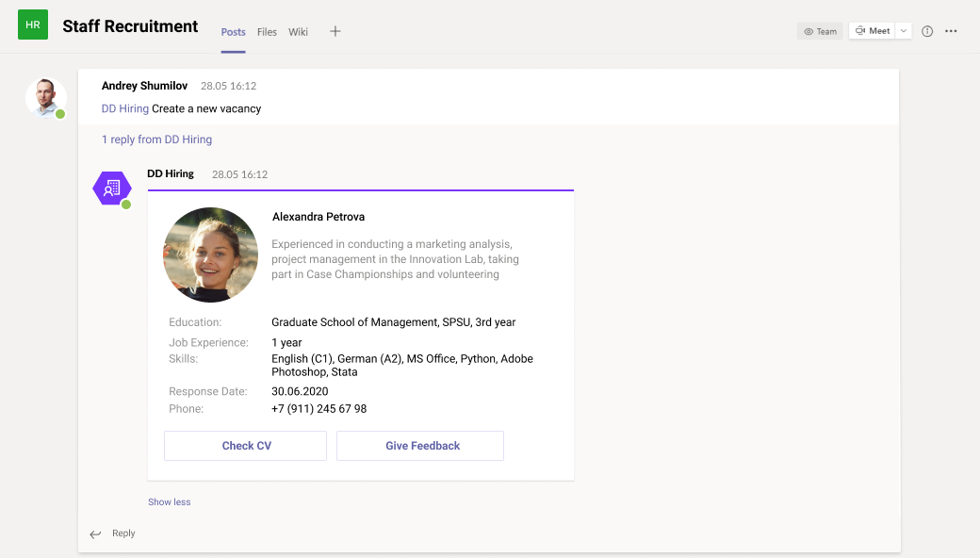Expand the Meet dropdown arrow

click(x=904, y=31)
